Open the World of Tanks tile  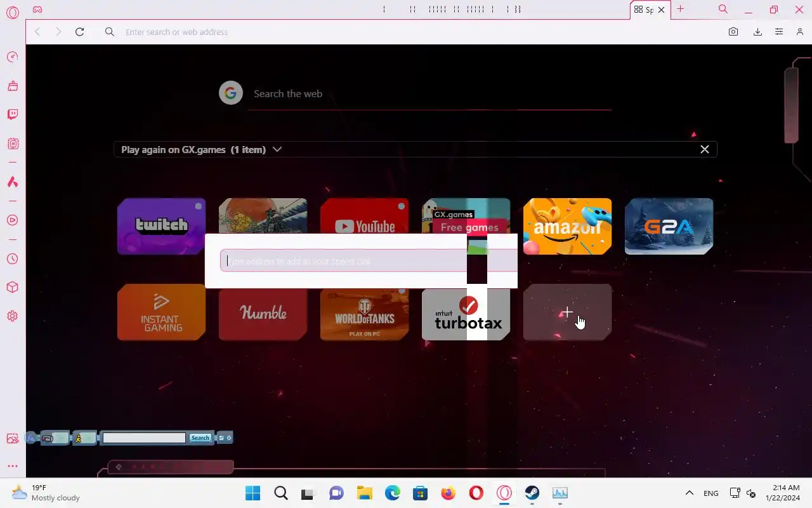[x=364, y=314]
